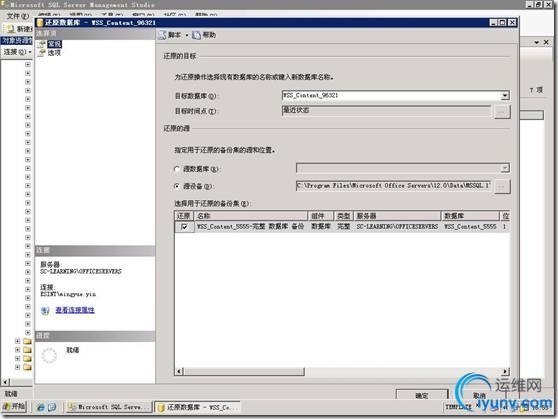Click the 完整 type cell in backup row
The width and height of the screenshot is (558, 419).
pos(344,227)
